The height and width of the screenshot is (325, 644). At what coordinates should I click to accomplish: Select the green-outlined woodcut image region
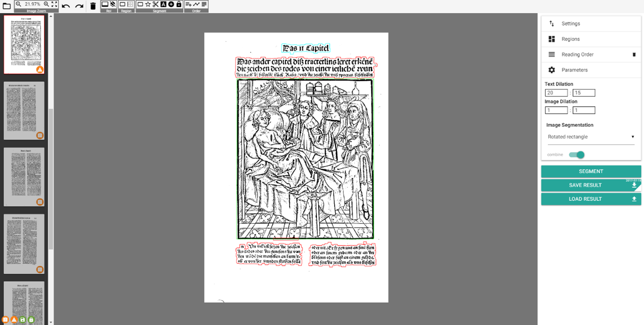tap(306, 159)
